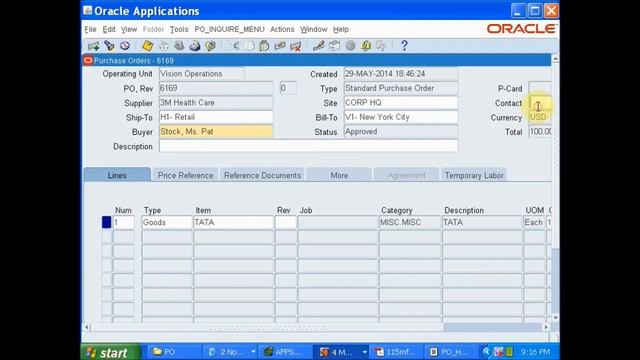The height and width of the screenshot is (360, 640).
Task: Click the Zoom toolbar icon
Action: point(334,46)
